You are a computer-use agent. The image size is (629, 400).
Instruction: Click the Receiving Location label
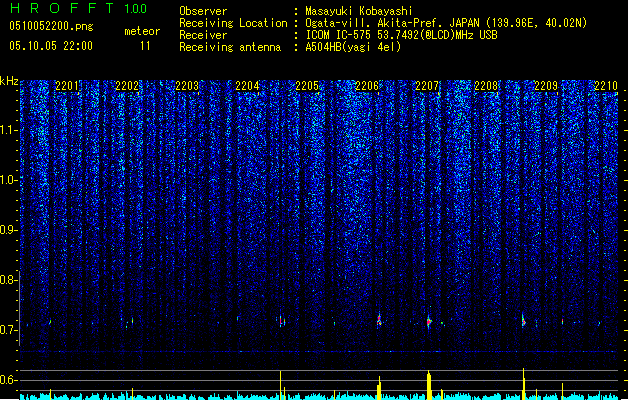pyautogui.click(x=233, y=23)
